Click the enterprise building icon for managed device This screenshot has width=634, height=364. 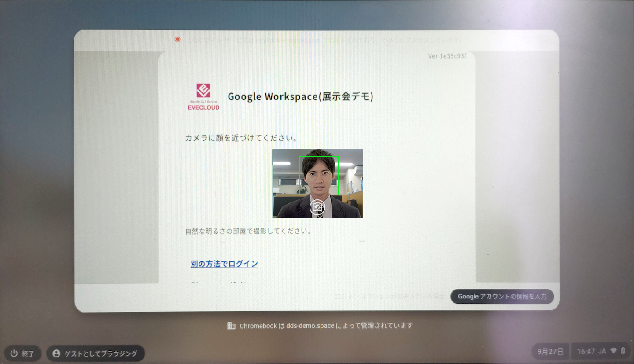click(231, 326)
